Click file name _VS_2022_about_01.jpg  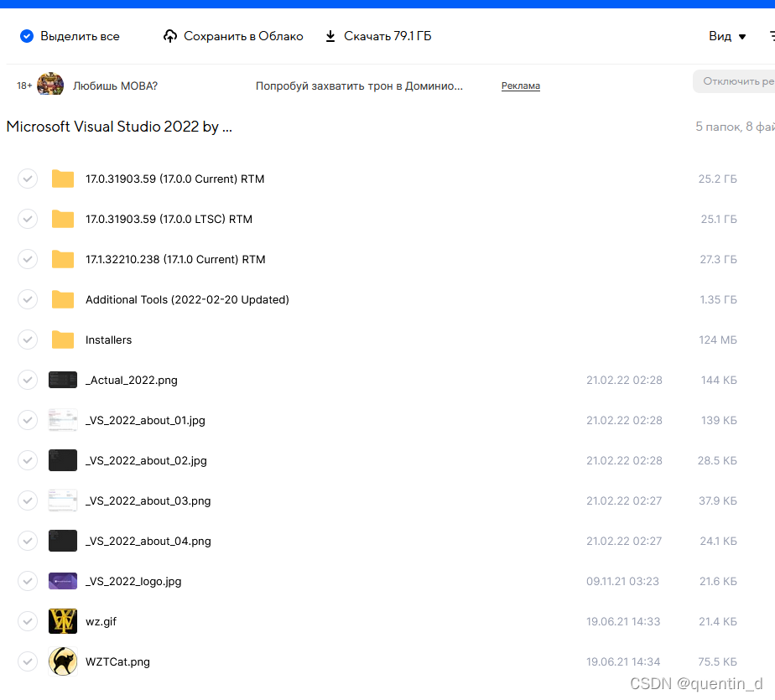click(145, 420)
